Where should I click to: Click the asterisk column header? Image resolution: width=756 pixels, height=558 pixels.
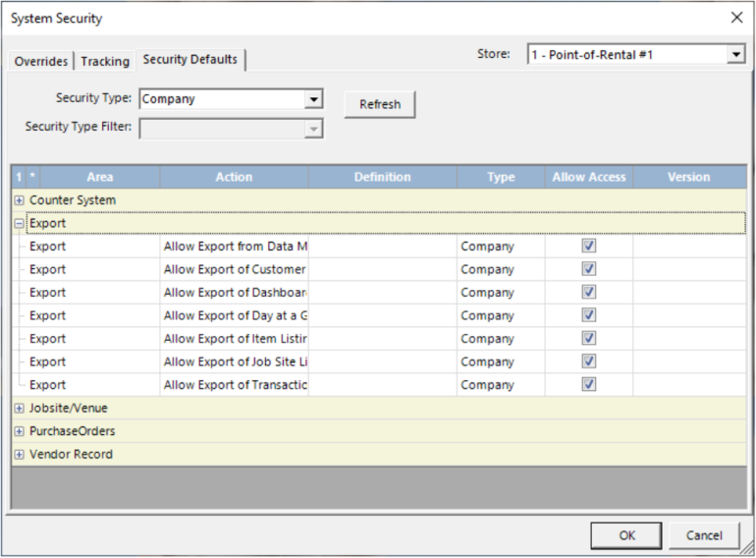tap(32, 177)
